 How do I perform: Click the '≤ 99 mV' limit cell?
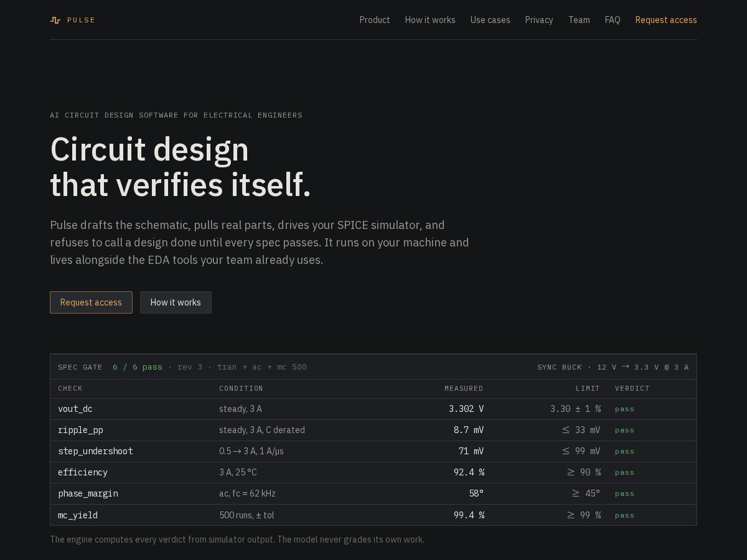click(581, 451)
